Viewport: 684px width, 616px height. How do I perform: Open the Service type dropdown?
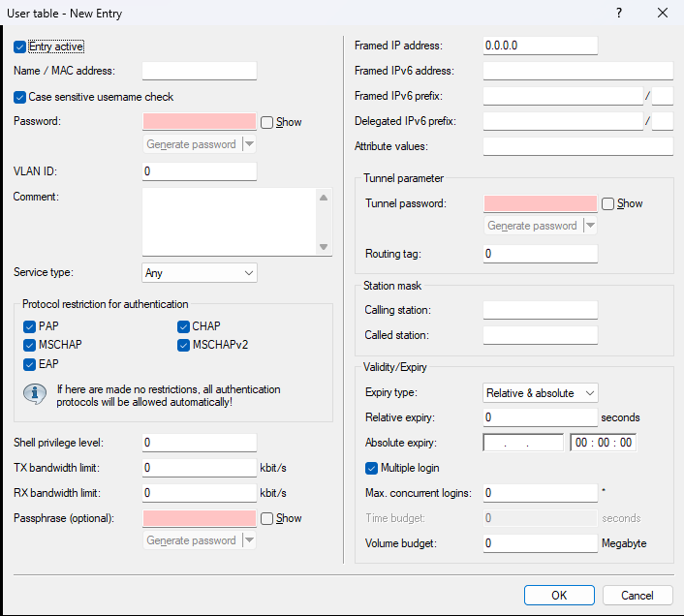(200, 273)
